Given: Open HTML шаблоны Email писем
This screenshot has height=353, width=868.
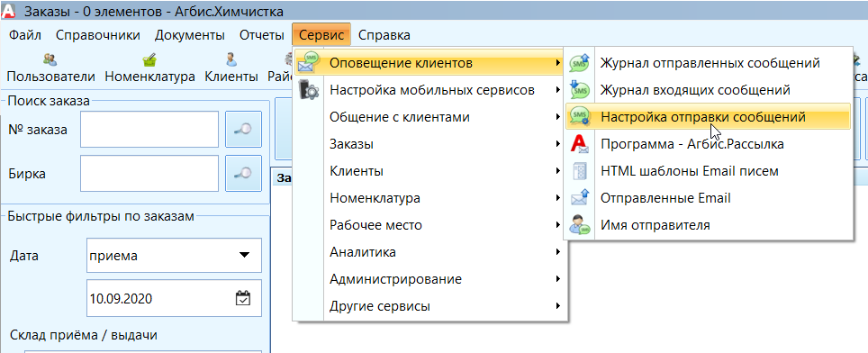Looking at the screenshot, I should tap(708, 171).
